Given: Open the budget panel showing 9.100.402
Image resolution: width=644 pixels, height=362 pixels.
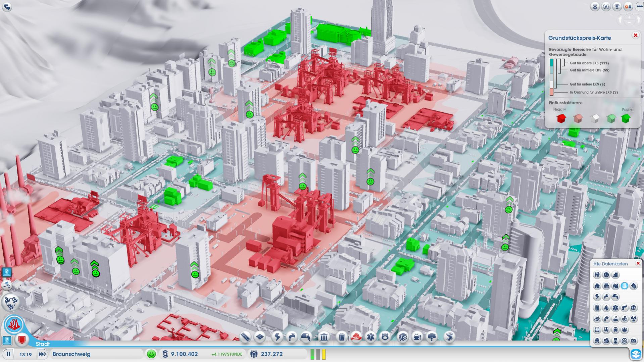Looking at the screenshot, I should (x=202, y=354).
